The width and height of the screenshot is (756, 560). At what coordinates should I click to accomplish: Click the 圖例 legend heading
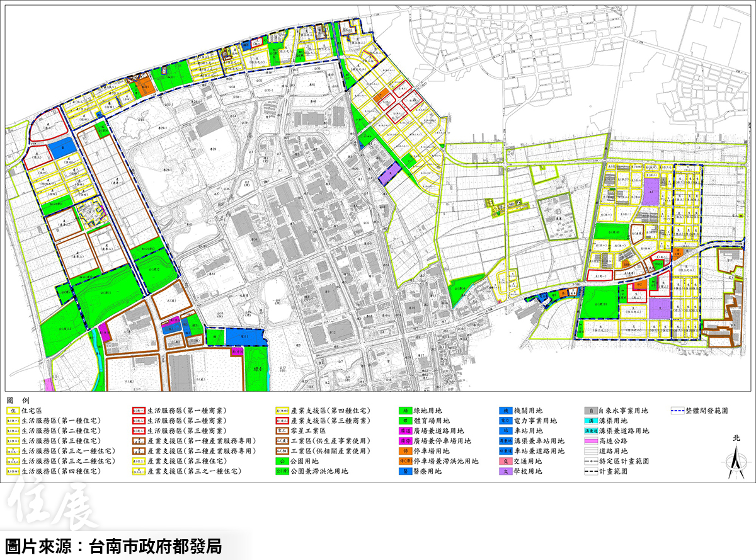click(14, 400)
